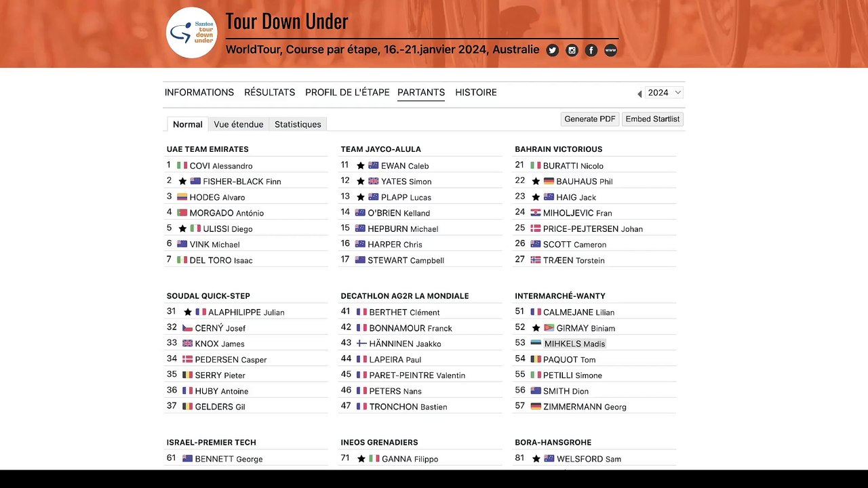Click the Portuguese flag beside MORGADO António
Image resolution: width=868 pixels, height=488 pixels.
(x=182, y=213)
